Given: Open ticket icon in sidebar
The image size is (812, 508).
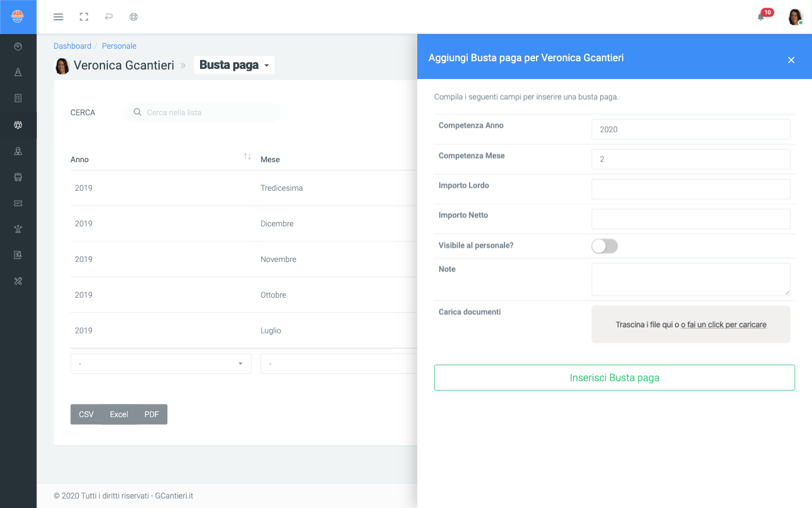Looking at the screenshot, I should click(x=18, y=203).
